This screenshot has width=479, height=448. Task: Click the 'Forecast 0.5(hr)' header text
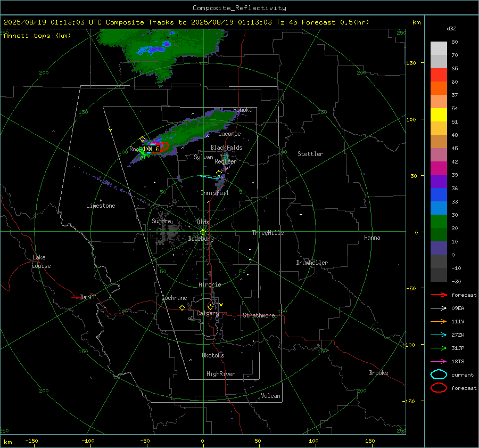tap(335, 22)
